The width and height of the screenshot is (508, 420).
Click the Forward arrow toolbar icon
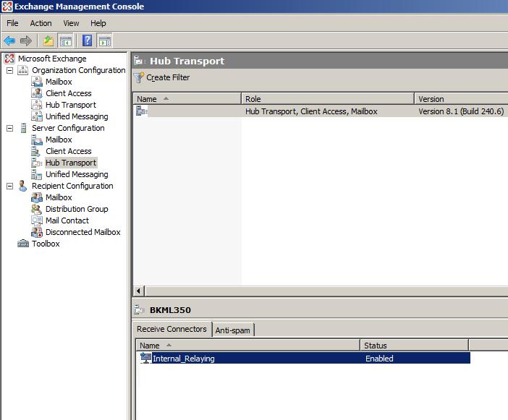coord(25,40)
